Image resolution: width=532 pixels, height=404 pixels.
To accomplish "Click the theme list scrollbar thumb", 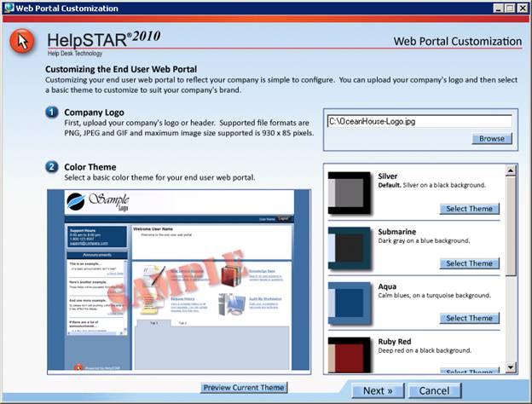I will pos(511,226).
